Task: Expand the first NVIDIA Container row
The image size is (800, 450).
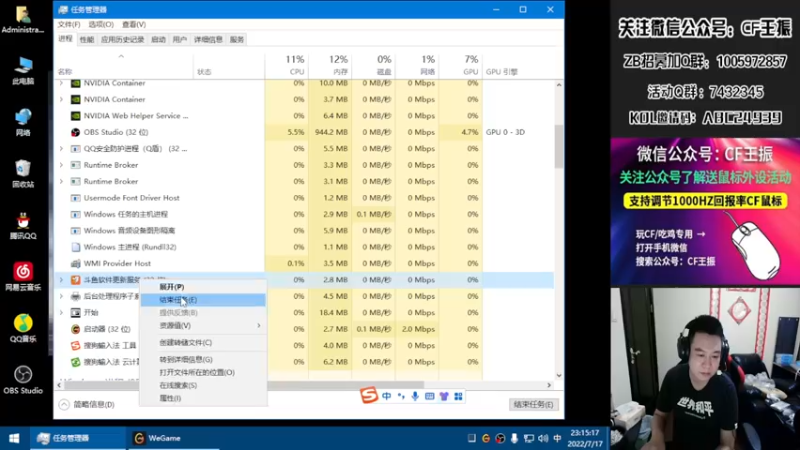Action: (x=61, y=83)
